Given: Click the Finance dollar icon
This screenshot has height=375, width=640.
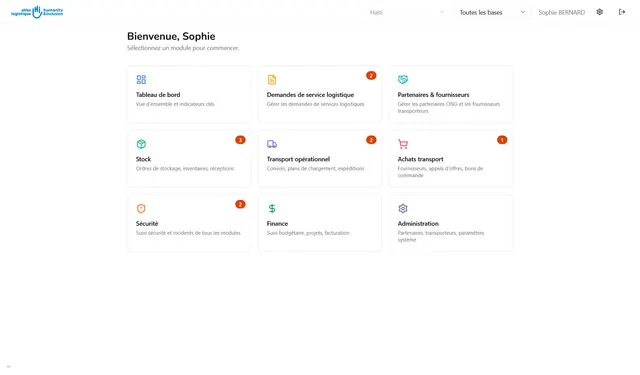Looking at the screenshot, I should [x=272, y=208].
